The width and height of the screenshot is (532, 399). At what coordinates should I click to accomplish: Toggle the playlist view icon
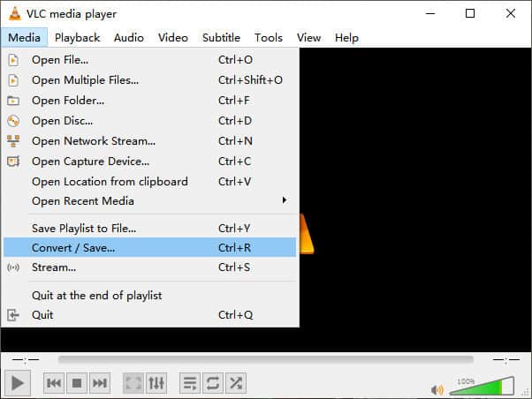[190, 383]
